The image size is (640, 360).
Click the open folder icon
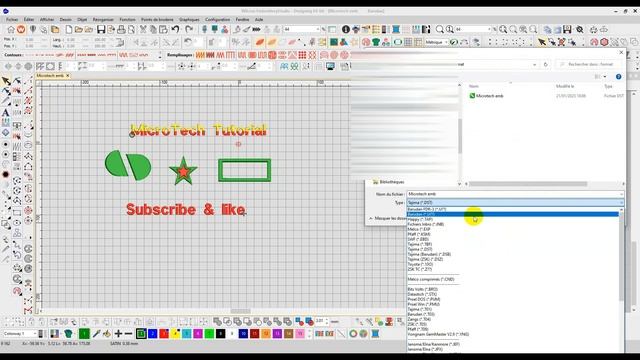[79, 30]
